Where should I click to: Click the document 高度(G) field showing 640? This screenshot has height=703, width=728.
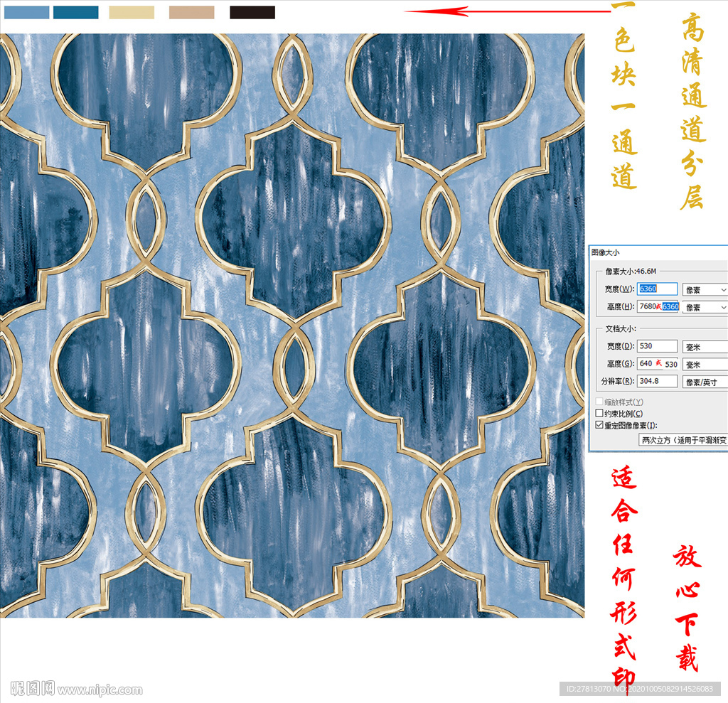click(x=658, y=363)
